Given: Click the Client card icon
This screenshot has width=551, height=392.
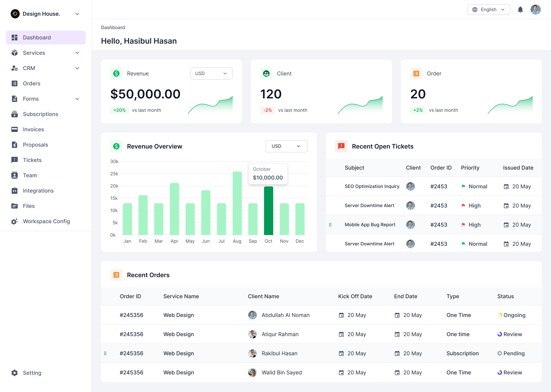Looking at the screenshot, I should coord(266,73).
